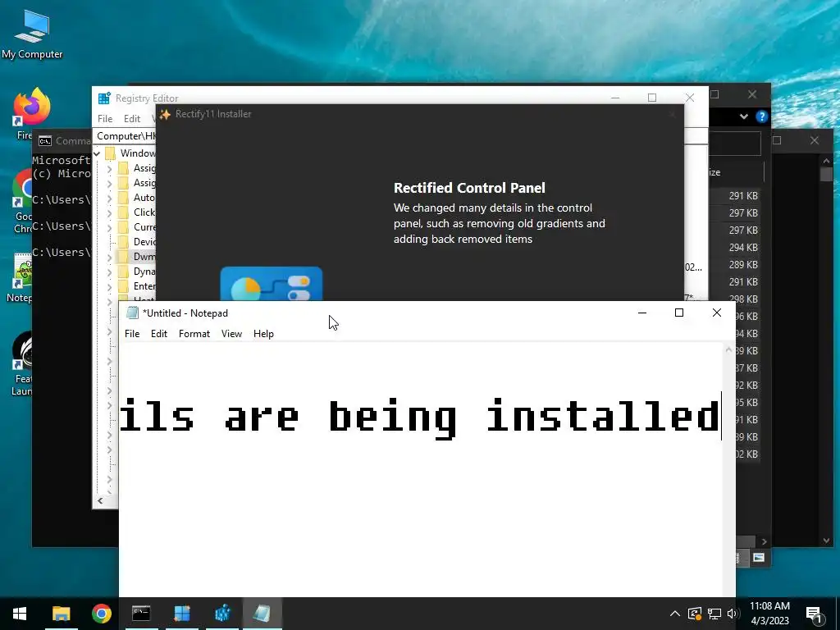Open the taskbar clock and date

click(x=769, y=614)
